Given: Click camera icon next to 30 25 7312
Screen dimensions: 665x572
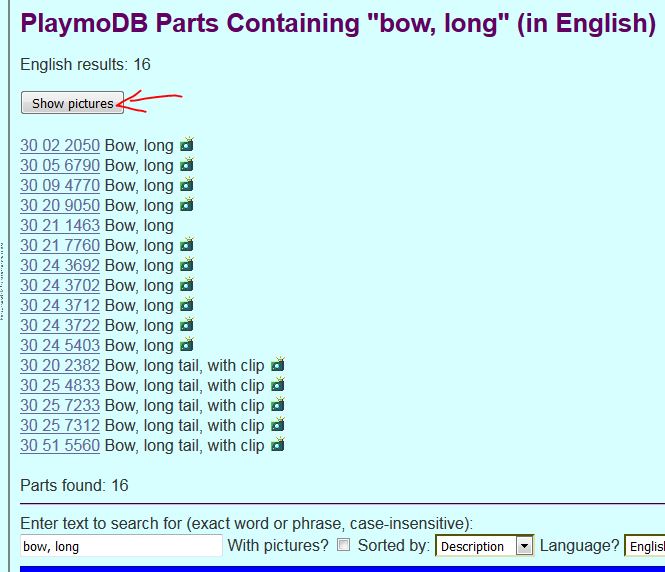Looking at the screenshot, I should pyautogui.click(x=277, y=425).
